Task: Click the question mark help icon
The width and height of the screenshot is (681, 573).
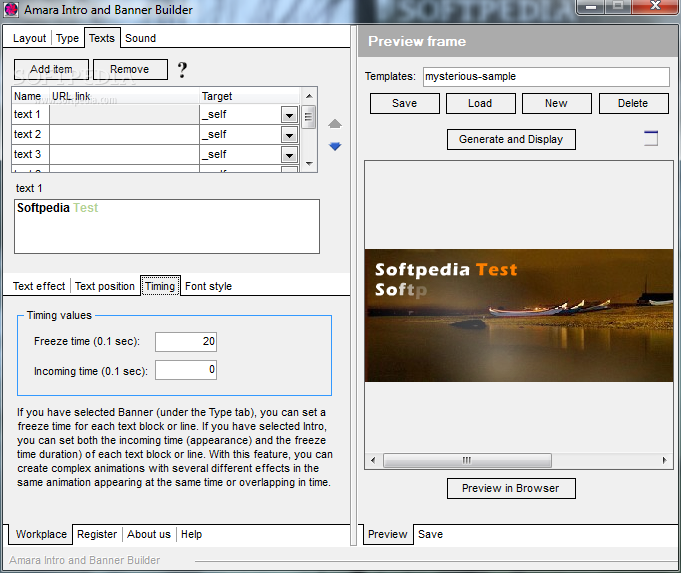Action: 182,70
